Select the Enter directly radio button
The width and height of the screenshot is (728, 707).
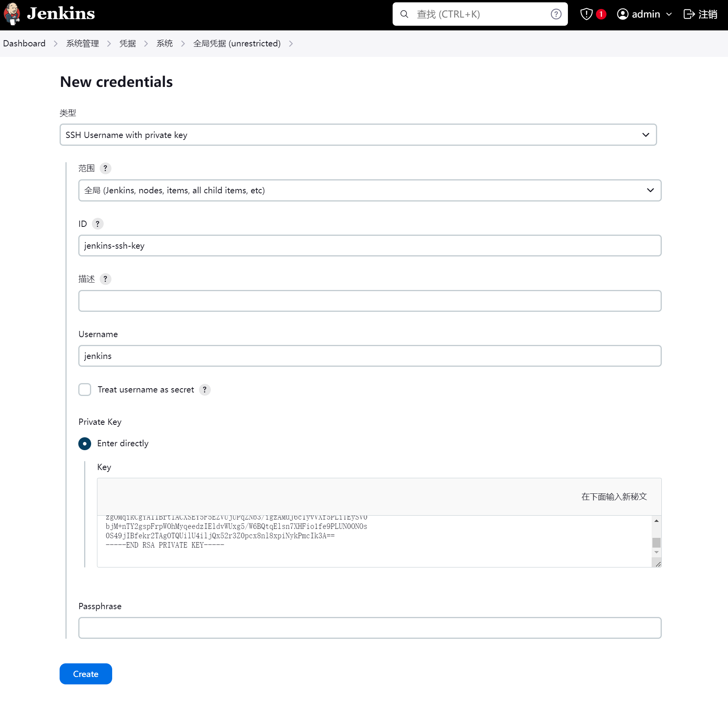pos(85,444)
